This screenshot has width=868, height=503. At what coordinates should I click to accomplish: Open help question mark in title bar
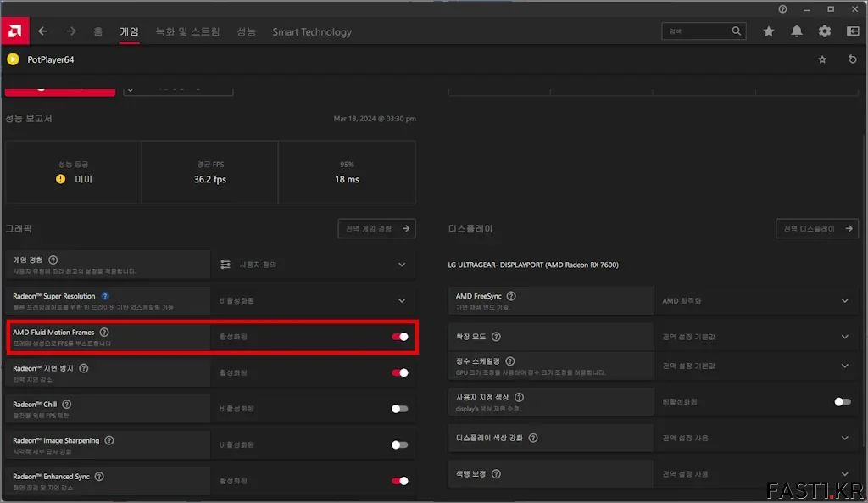[782, 9]
